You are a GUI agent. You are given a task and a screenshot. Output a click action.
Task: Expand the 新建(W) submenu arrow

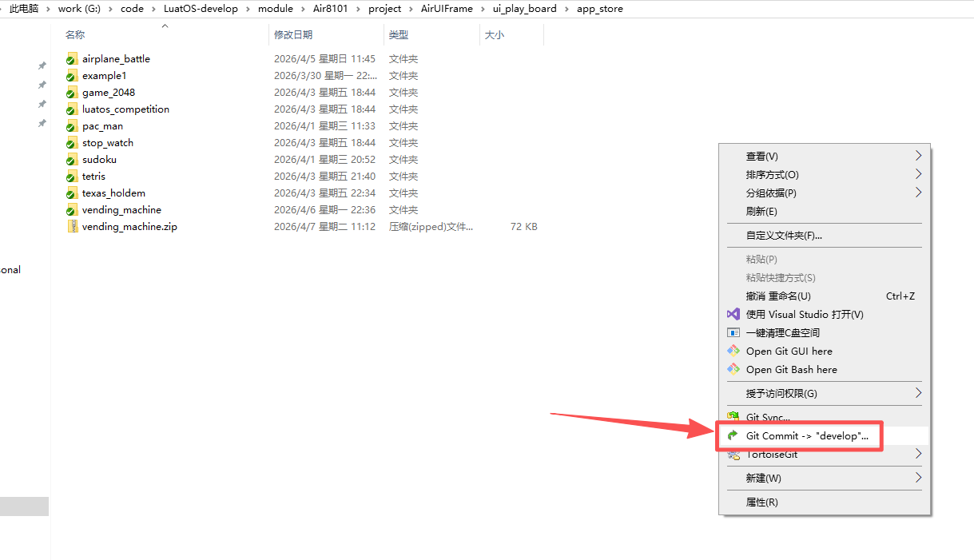918,478
